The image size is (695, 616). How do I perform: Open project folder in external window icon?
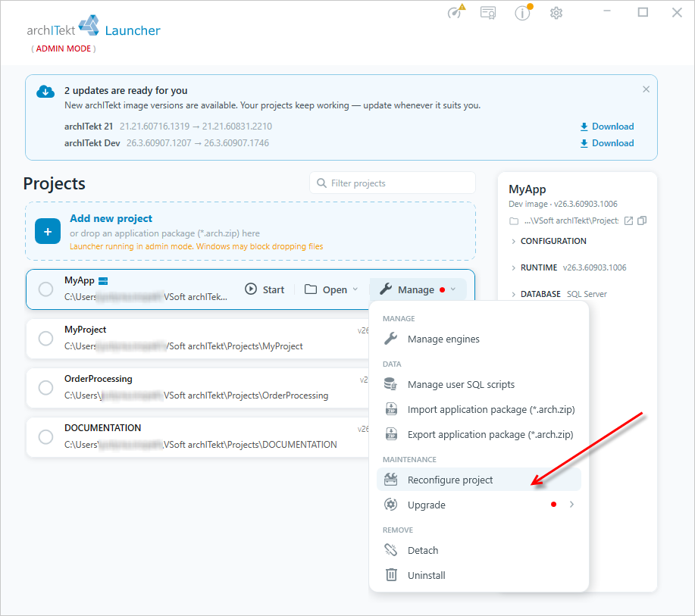point(628,220)
